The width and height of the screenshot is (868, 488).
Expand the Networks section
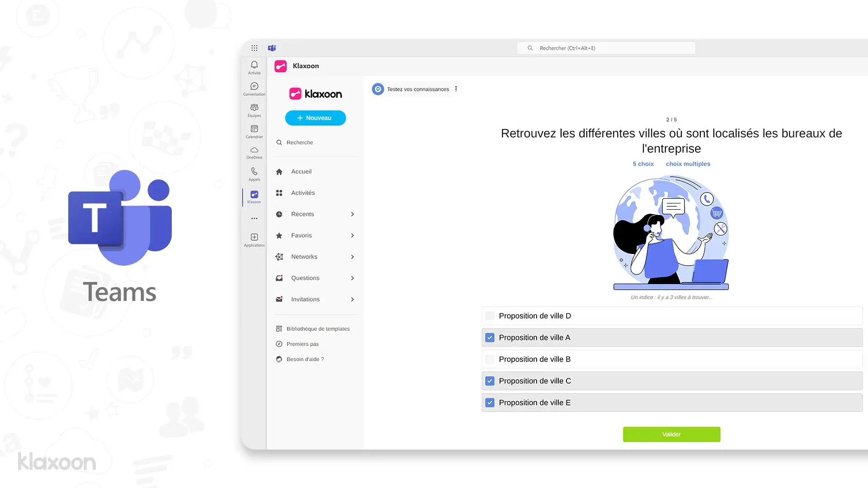point(352,257)
